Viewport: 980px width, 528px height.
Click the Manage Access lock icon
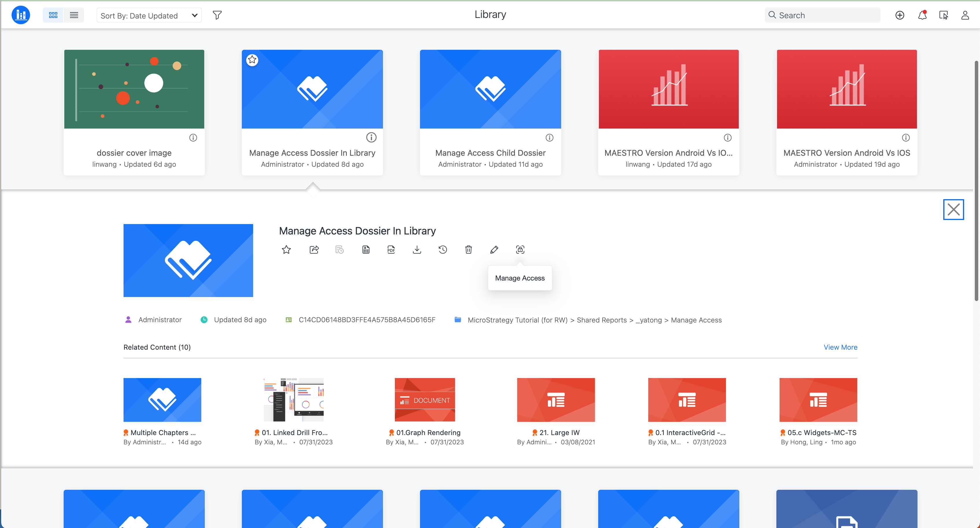(x=520, y=250)
